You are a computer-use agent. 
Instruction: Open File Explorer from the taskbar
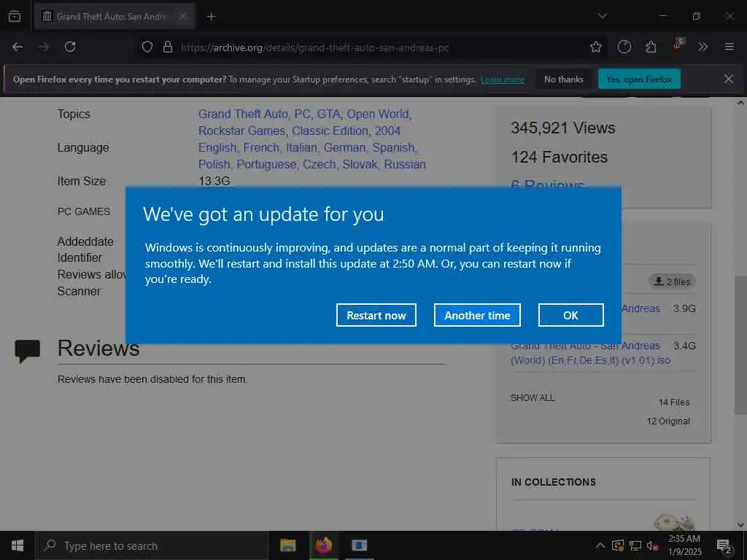tap(287, 545)
